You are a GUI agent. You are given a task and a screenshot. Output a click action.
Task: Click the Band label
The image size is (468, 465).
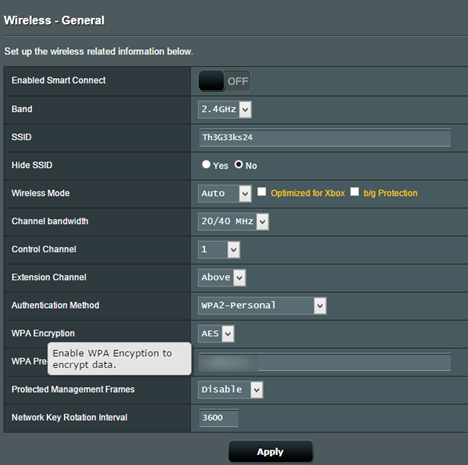(x=22, y=109)
